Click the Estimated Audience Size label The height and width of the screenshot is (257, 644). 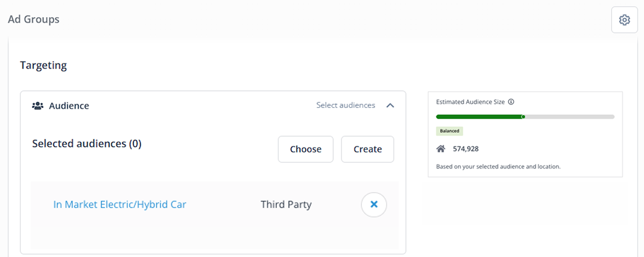tap(470, 101)
